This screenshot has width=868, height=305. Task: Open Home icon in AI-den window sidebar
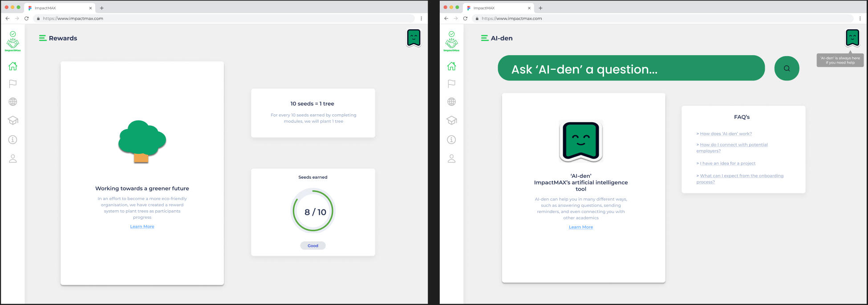tap(451, 66)
